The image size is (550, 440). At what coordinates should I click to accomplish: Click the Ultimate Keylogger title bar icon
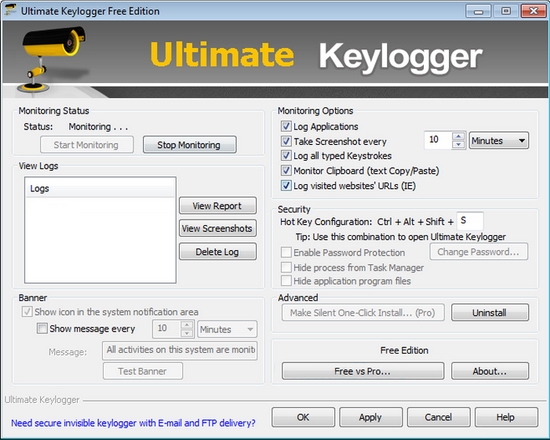[11, 10]
